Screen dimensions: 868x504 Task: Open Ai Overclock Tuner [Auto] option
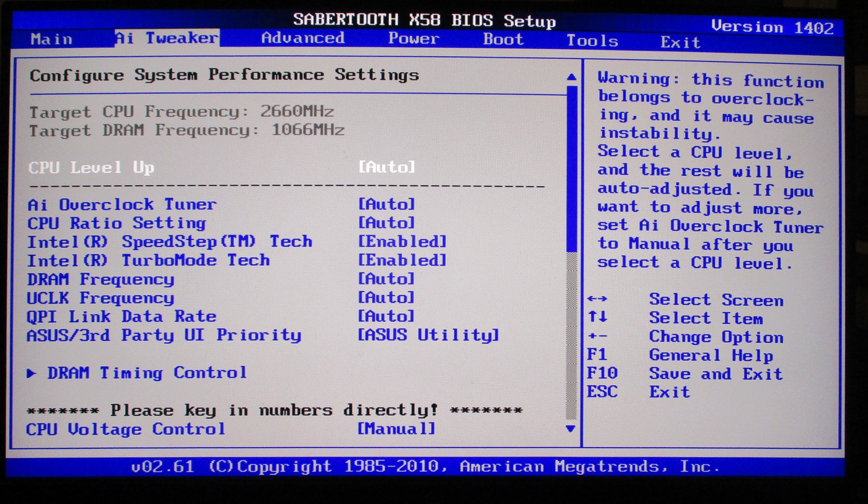(387, 204)
